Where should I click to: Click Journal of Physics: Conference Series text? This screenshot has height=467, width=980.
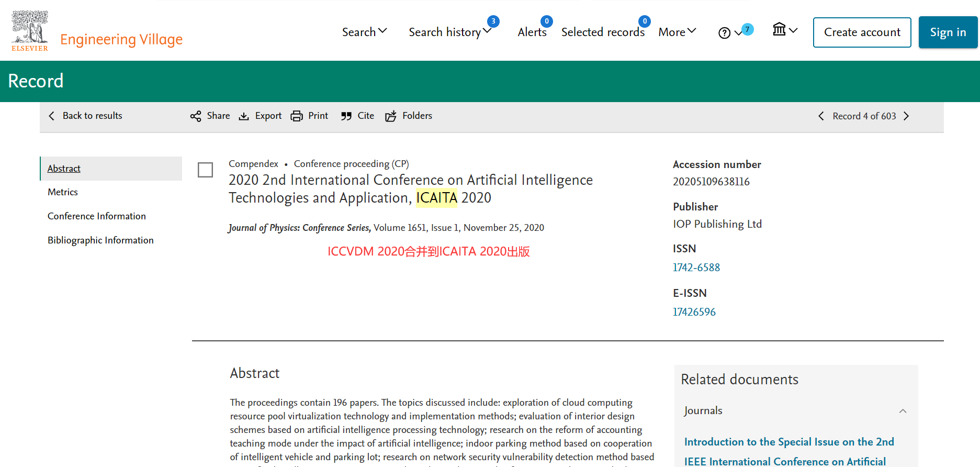[x=299, y=228]
